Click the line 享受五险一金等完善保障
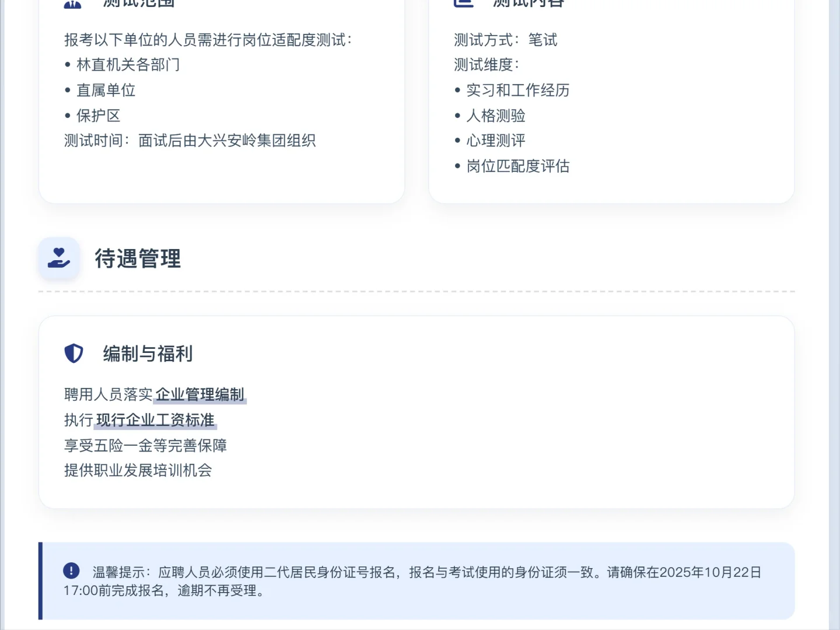 click(x=145, y=446)
